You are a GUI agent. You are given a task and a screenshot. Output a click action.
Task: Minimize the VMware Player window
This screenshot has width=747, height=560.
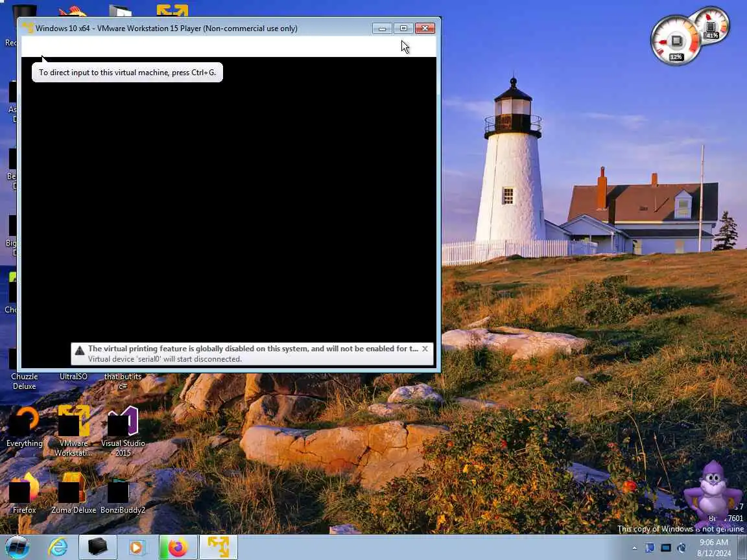coord(382,29)
